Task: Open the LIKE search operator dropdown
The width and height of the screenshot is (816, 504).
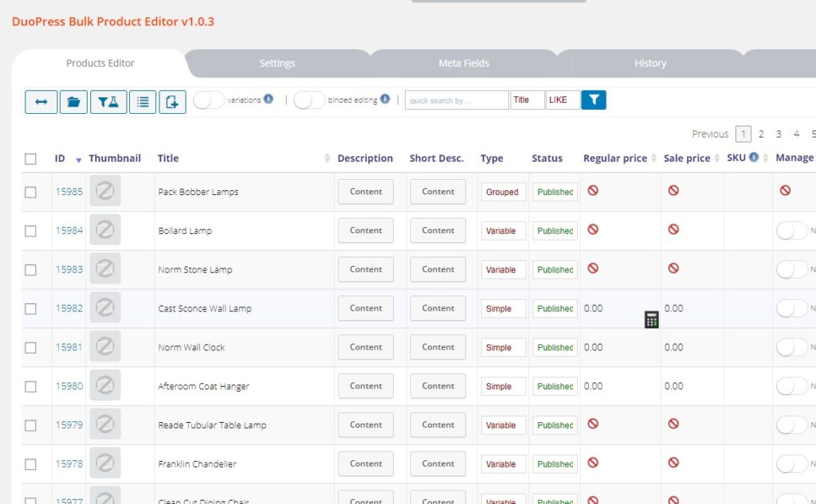Action: click(563, 100)
